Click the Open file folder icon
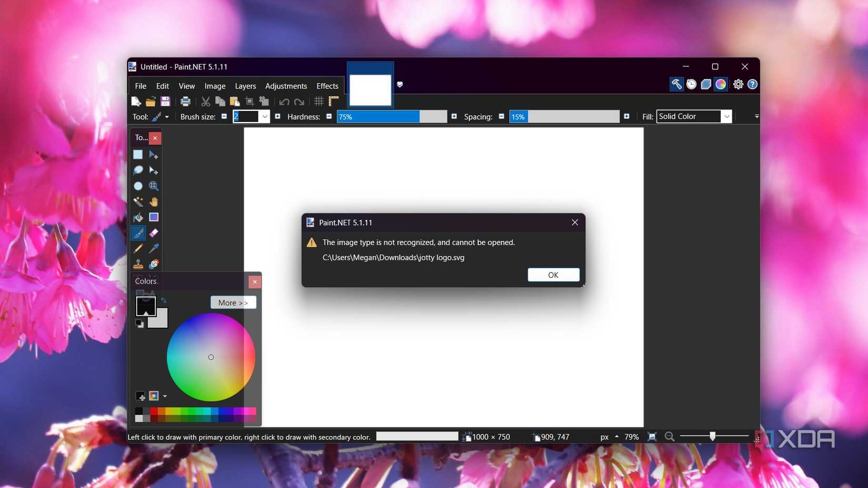Viewport: 868px width, 488px height. click(150, 101)
